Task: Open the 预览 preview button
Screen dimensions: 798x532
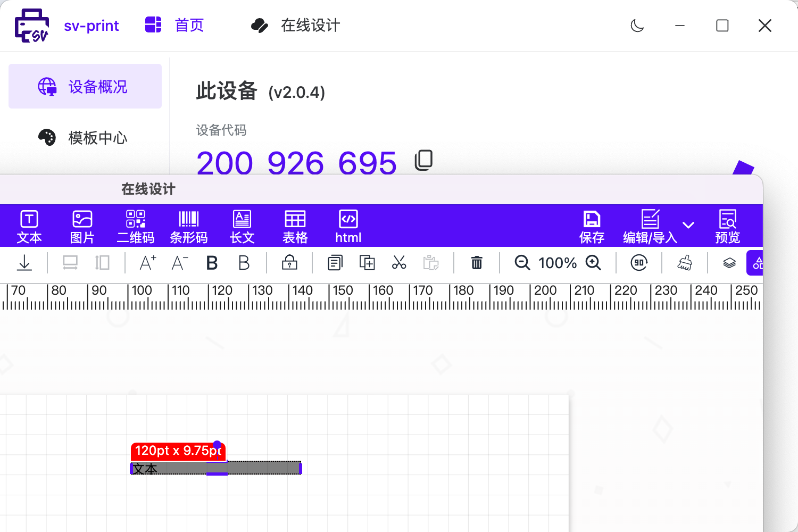Action: (x=727, y=226)
